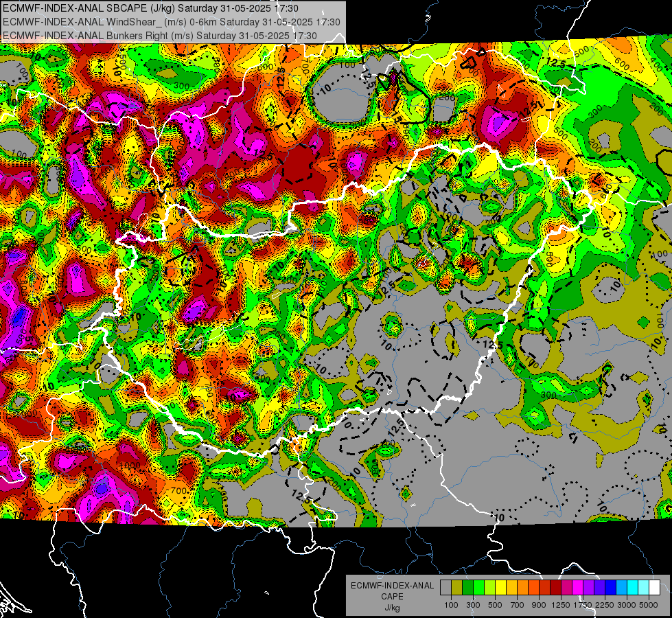The height and width of the screenshot is (618, 672).
Task: Click the Bunkers Right title line
Action: (160, 36)
